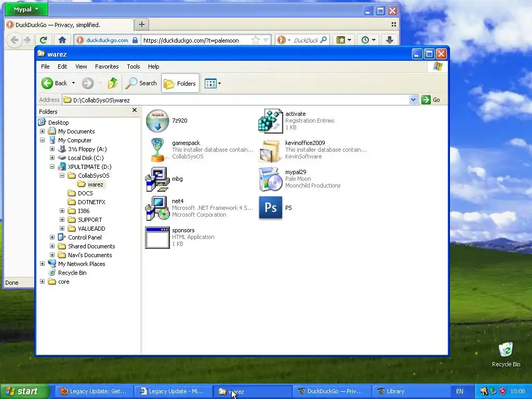Select Recycle Bin in the folder tree
Screen dimensions: 532x399
(72, 272)
